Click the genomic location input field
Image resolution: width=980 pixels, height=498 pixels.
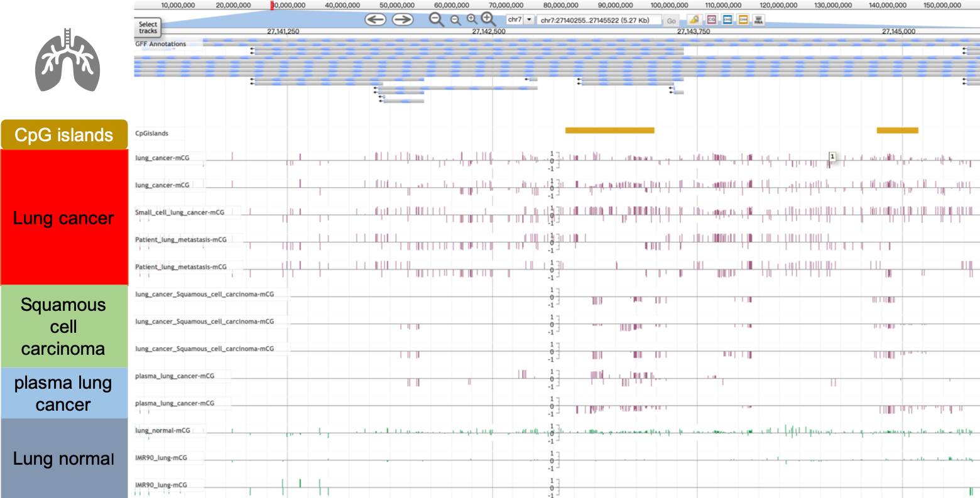(x=599, y=20)
